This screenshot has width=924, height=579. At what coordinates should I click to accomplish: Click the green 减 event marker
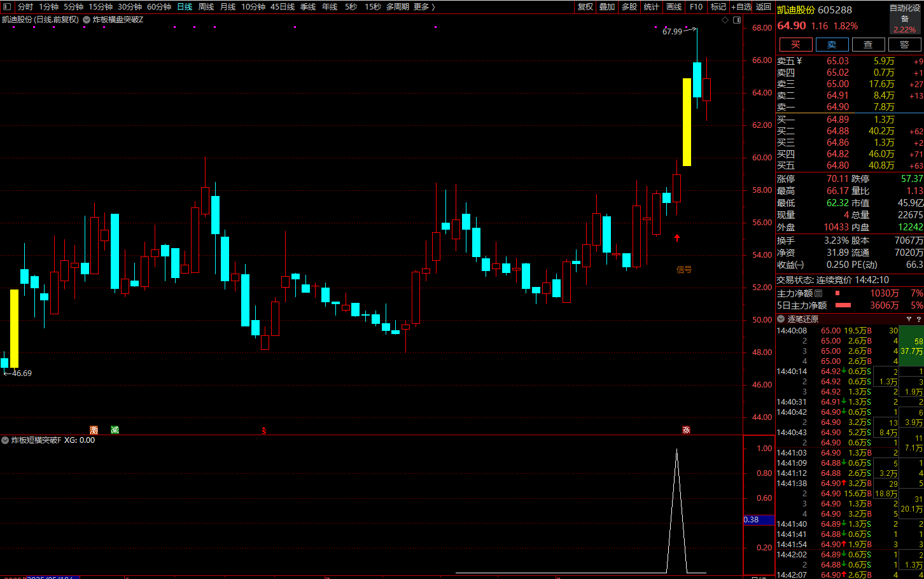[x=115, y=430]
